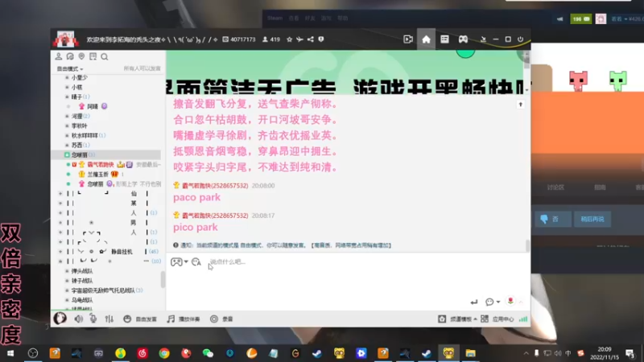Select the 弹头战队 channel
The width and height of the screenshot is (644, 362).
pos(82,271)
